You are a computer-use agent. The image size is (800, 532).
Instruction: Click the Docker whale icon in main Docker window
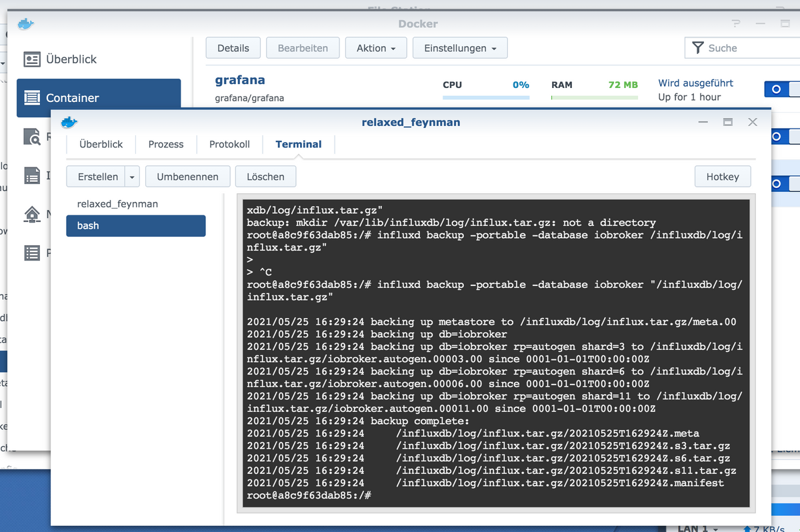tap(25, 24)
